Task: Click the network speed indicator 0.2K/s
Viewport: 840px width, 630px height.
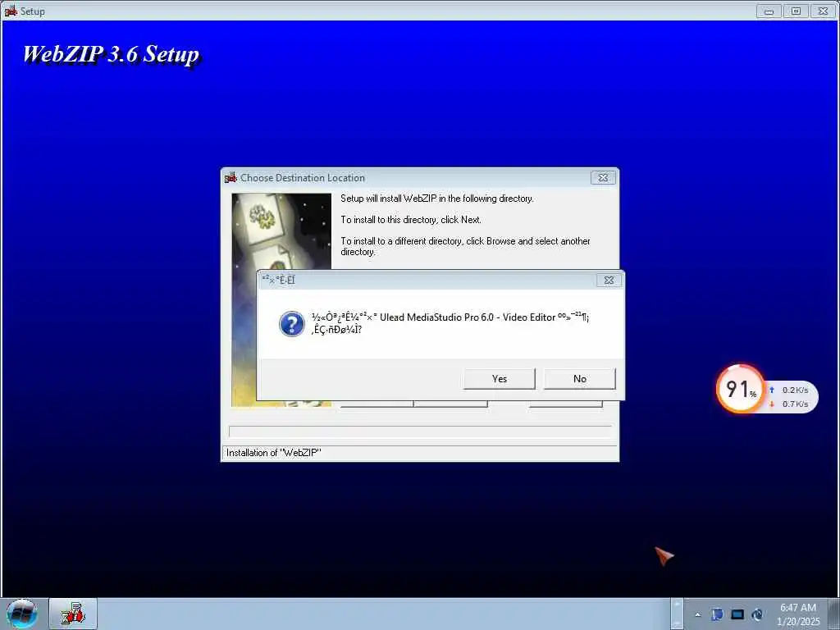Action: 790,390
